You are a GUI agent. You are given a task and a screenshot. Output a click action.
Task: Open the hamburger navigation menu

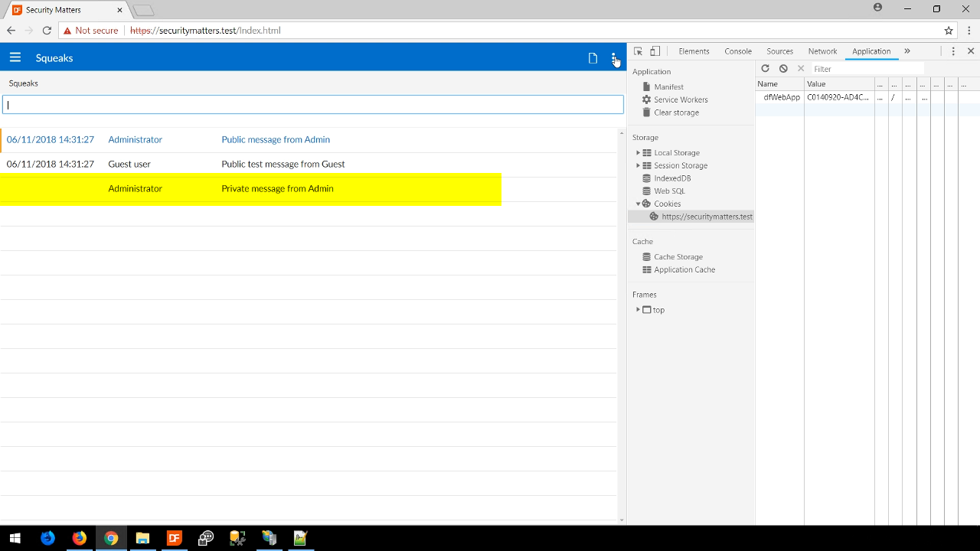[15, 57]
